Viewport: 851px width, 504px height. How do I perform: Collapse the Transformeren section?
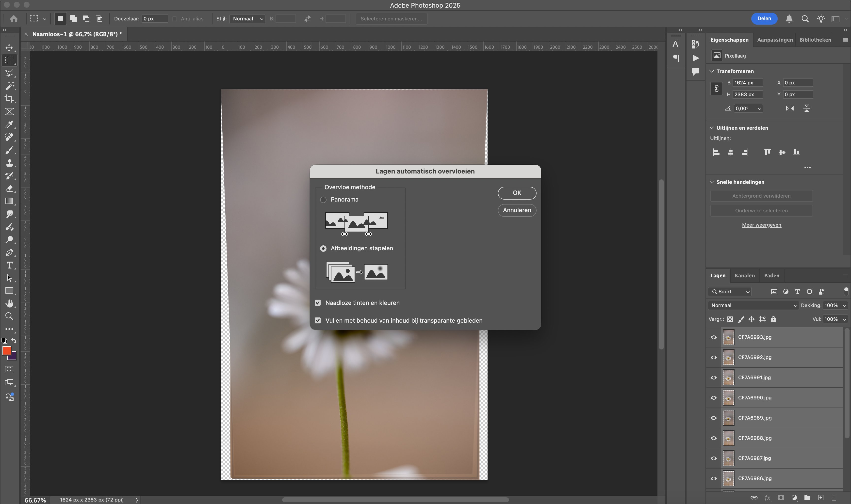pos(712,71)
